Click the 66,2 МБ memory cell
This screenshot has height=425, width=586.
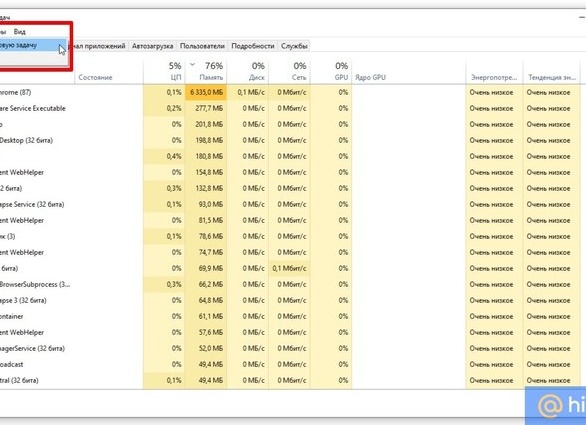coord(206,284)
